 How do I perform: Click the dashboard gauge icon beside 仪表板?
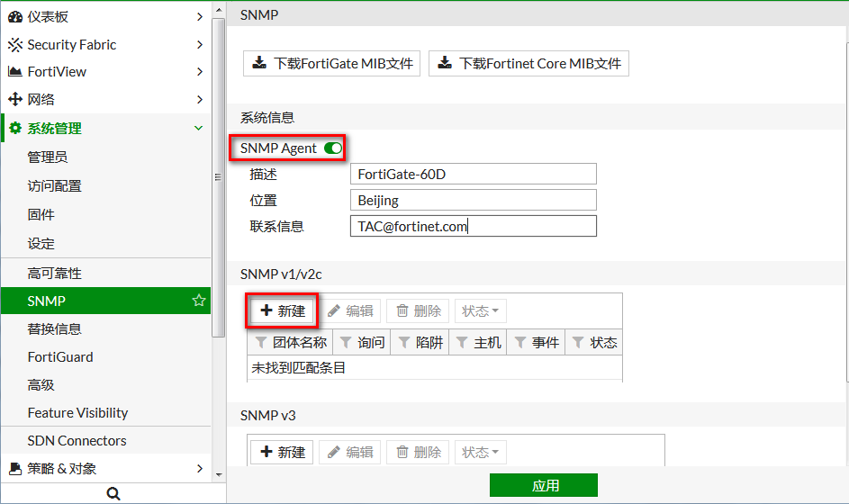click(x=15, y=17)
